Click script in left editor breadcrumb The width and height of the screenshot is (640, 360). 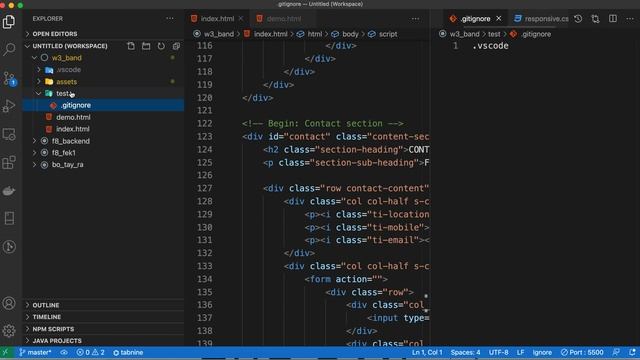(388, 34)
